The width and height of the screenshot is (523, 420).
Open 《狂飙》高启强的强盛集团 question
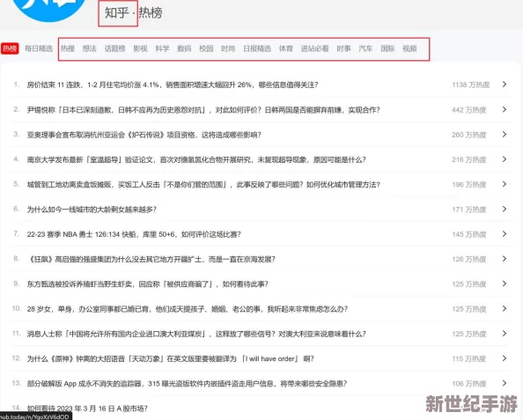coord(151,259)
